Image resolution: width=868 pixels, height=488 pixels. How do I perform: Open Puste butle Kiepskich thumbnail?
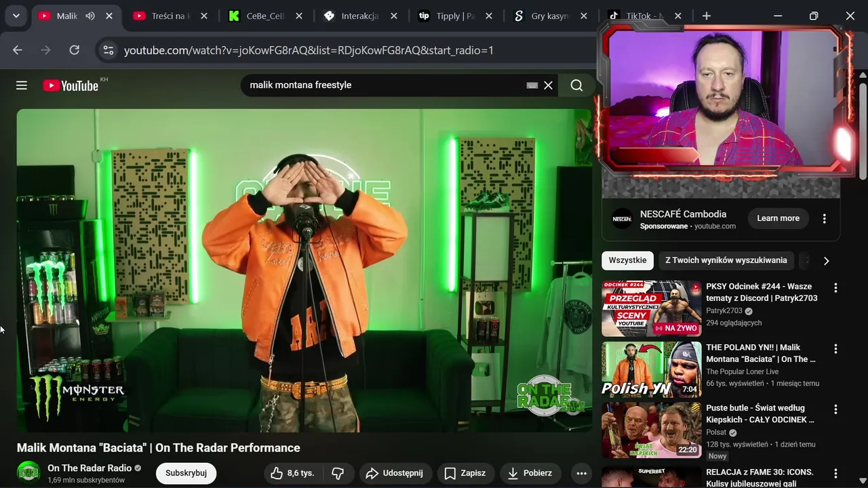point(652,430)
